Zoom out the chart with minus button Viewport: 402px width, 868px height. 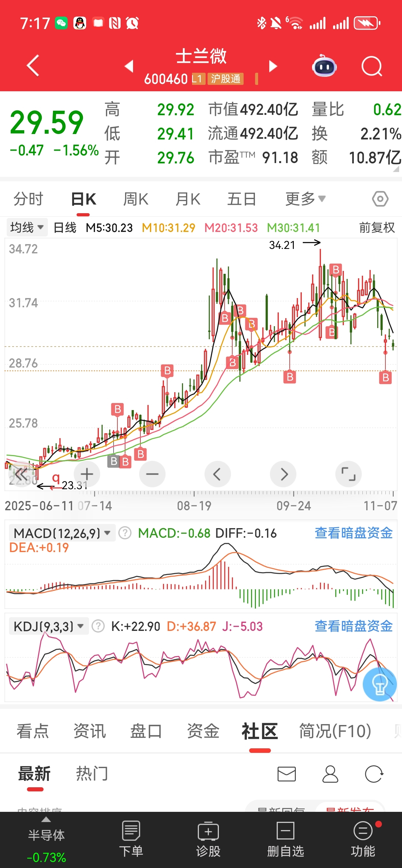[152, 474]
